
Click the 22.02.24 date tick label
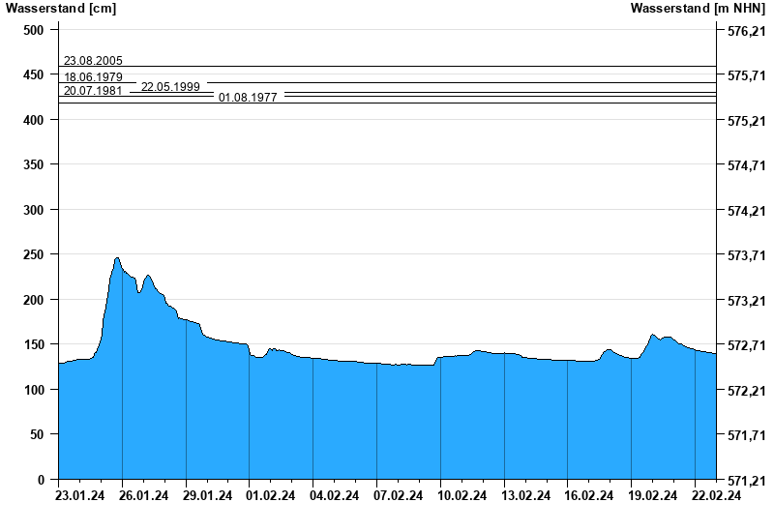point(717,496)
